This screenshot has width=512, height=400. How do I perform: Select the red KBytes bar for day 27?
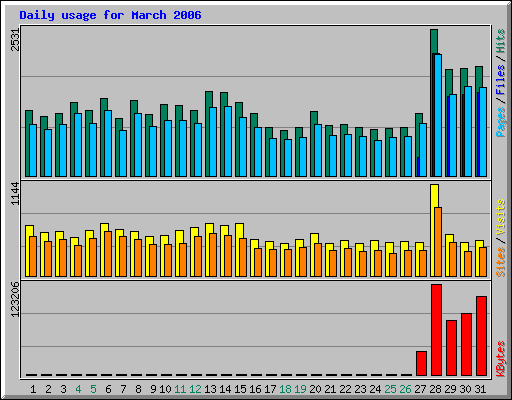point(421,363)
